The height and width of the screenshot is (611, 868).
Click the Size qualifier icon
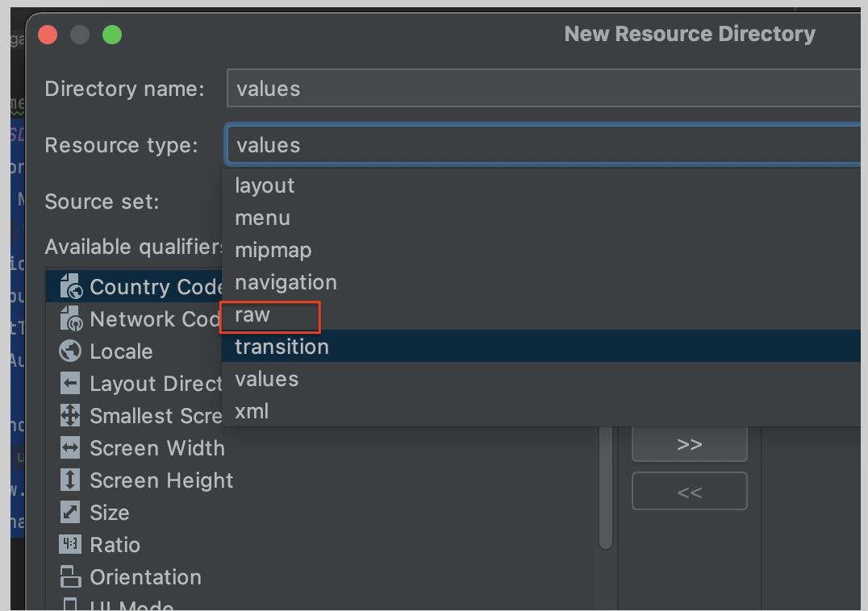pyautogui.click(x=69, y=512)
